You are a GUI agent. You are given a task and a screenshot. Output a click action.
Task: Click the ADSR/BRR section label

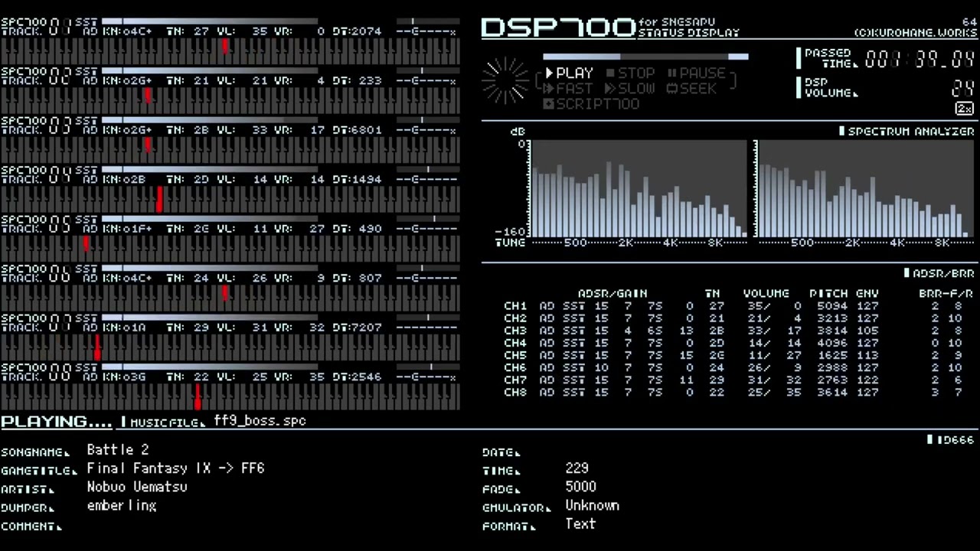(x=939, y=273)
